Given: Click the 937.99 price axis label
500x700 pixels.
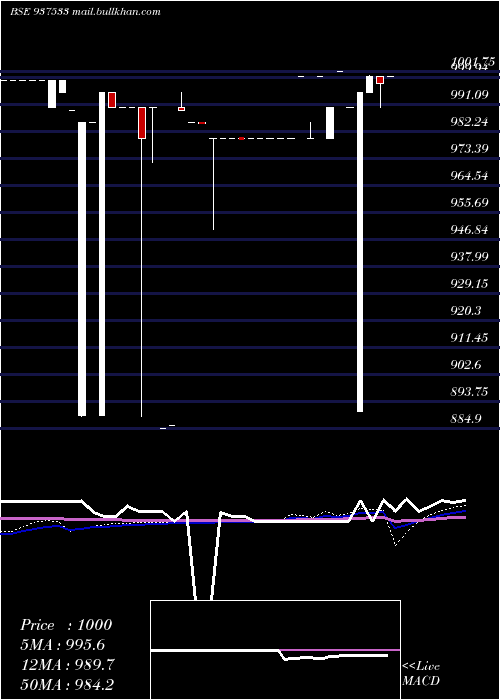Looking at the screenshot, I should click(469, 257).
